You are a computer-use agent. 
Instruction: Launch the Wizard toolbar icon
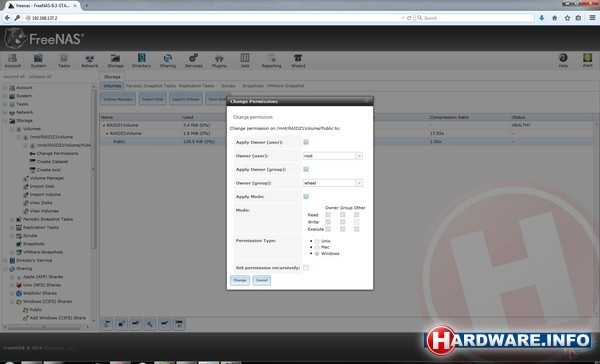(298, 60)
